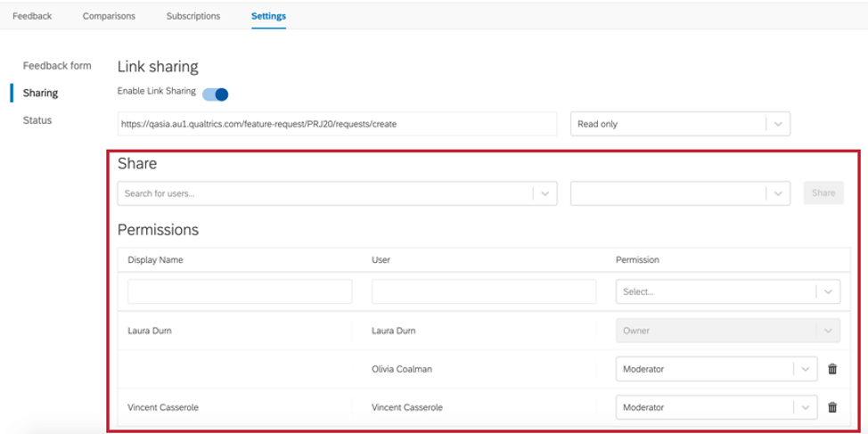Image resolution: width=868 pixels, height=434 pixels.
Task: Switch to the Feedback tab
Action: click(x=32, y=16)
